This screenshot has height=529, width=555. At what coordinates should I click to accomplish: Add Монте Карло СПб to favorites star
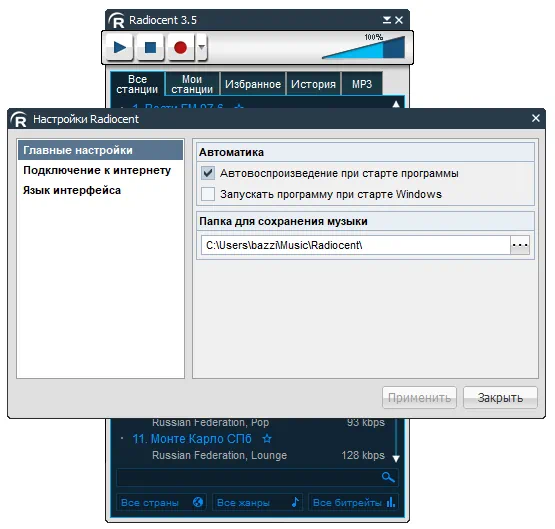[x=267, y=439]
